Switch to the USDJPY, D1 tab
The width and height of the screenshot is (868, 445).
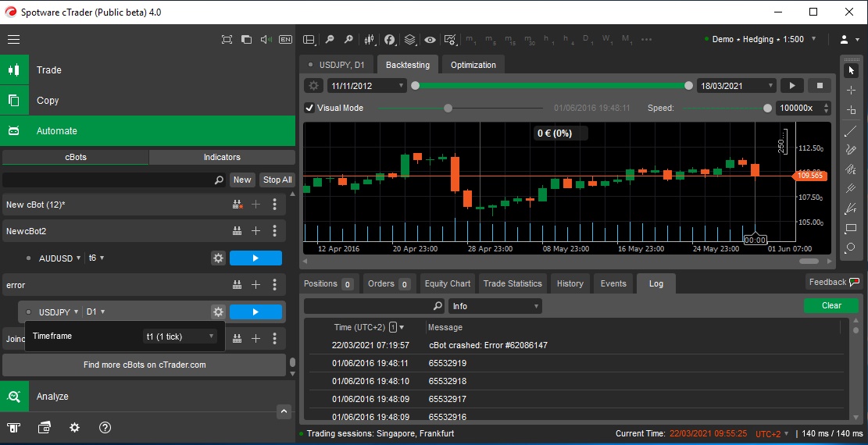(337, 65)
